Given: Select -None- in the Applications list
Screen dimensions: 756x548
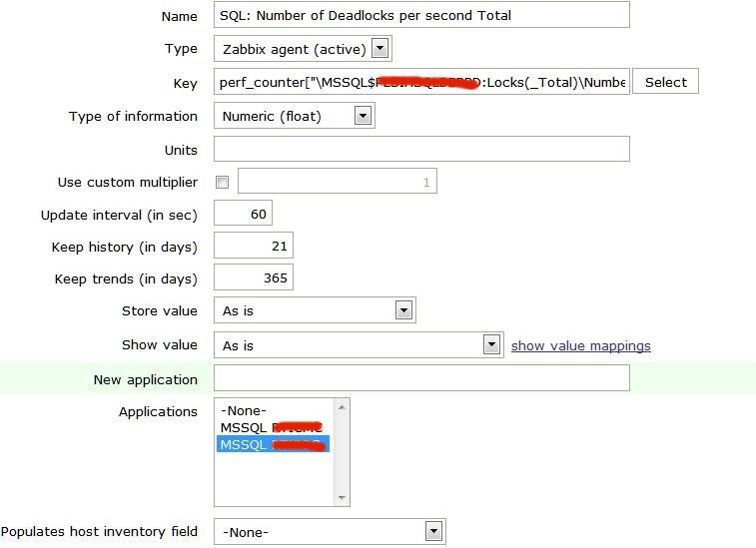Looking at the screenshot, I should pos(244,410).
